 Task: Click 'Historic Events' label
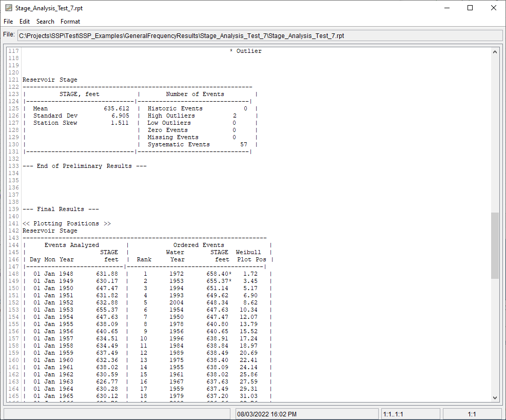175,108
